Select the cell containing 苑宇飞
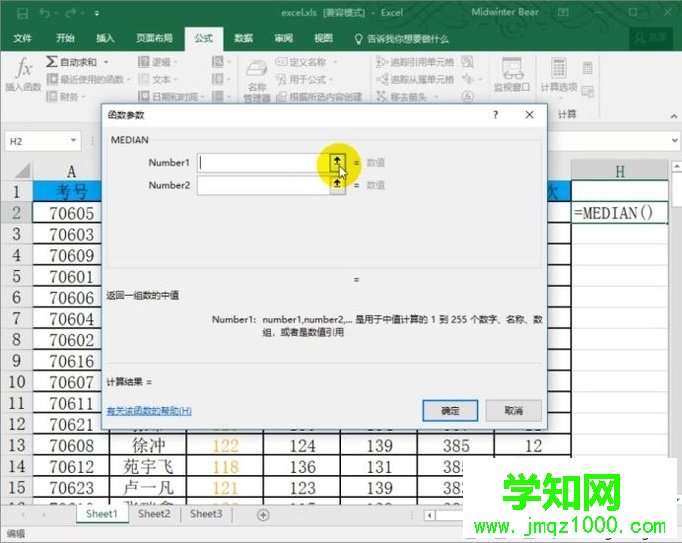682x543 pixels. pos(148,466)
